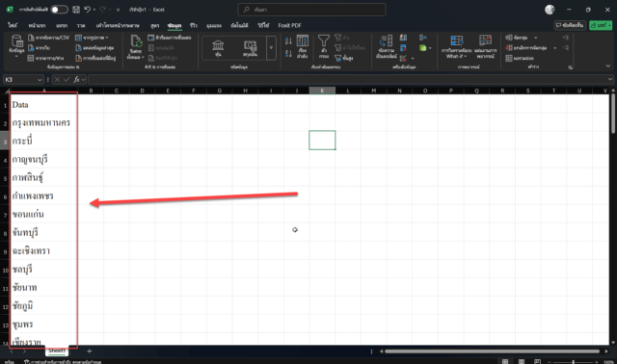Collapse the ribbon with the chevron
Image resolution: width=617 pixels, height=364 pixels.
coord(608,66)
